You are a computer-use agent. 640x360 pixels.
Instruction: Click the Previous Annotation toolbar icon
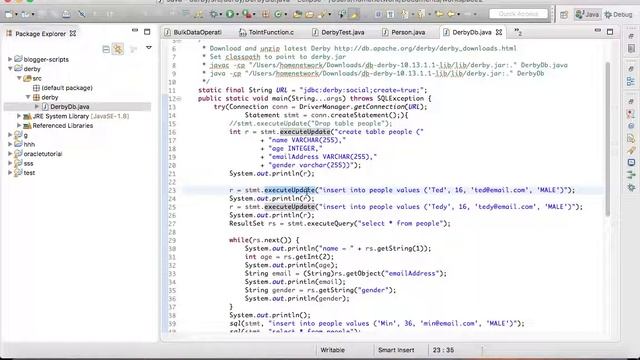click(420, 15)
